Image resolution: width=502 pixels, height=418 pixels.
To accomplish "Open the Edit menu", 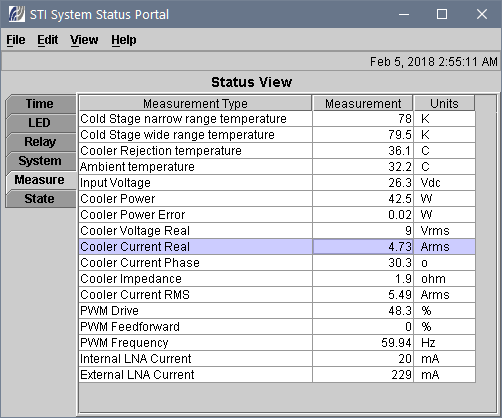I will [x=48, y=40].
